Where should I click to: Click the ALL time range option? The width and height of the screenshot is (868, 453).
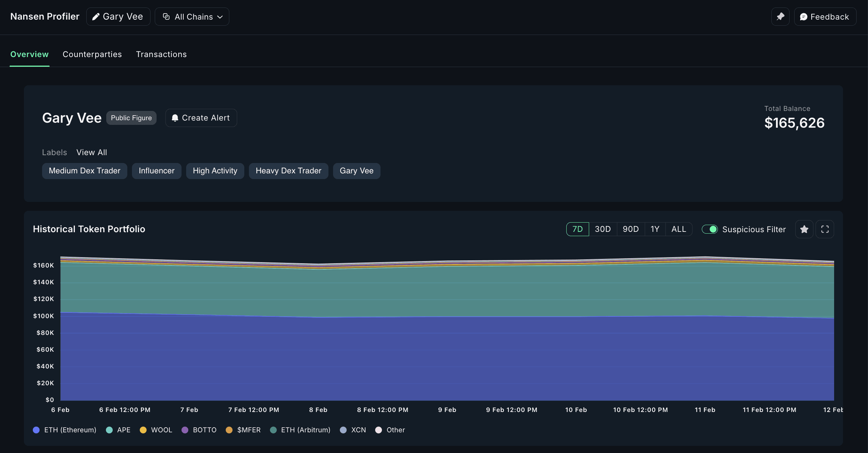click(679, 229)
